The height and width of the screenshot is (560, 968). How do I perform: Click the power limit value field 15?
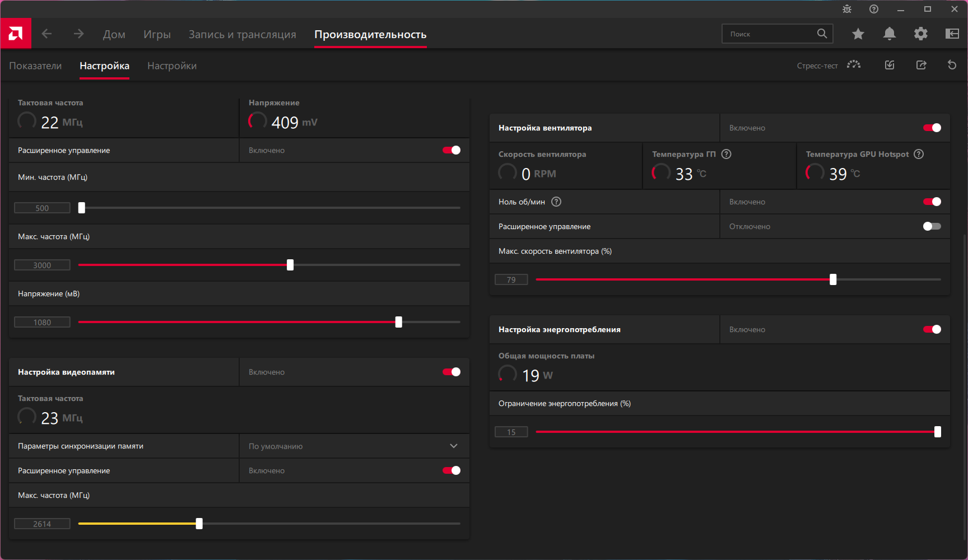point(511,432)
